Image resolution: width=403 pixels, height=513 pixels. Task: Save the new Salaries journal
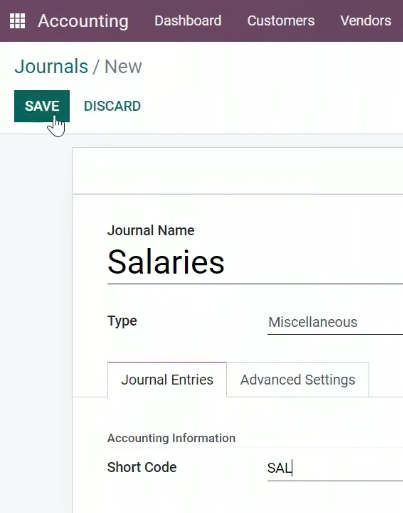(x=42, y=106)
